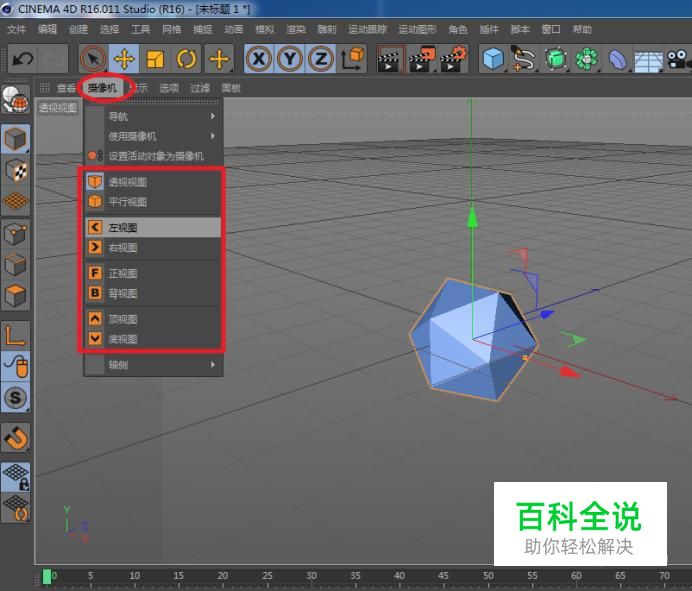
Task: Click the green timeline playhead at frame 0
Action: 47,577
